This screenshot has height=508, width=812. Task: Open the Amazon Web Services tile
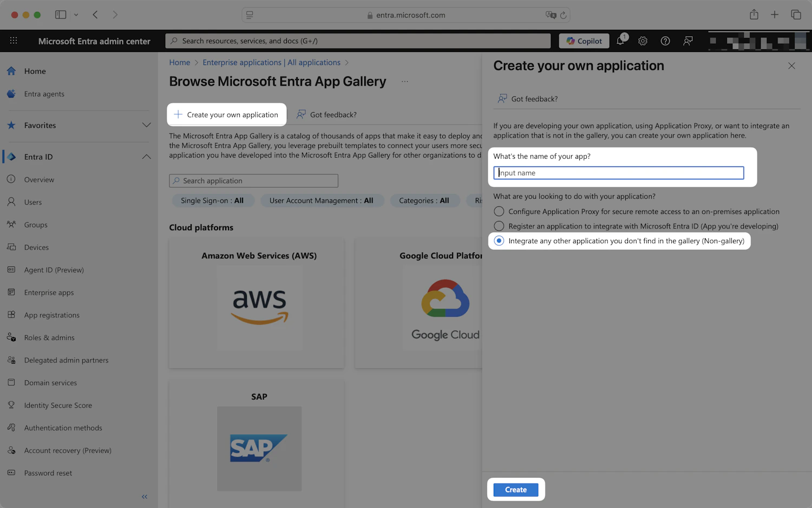pos(257,303)
